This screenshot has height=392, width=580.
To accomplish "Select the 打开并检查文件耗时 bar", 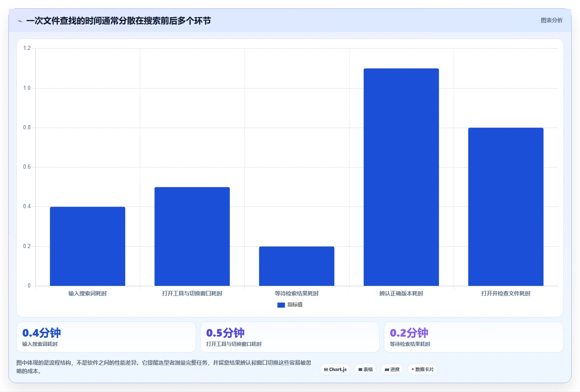I will coord(506,207).
